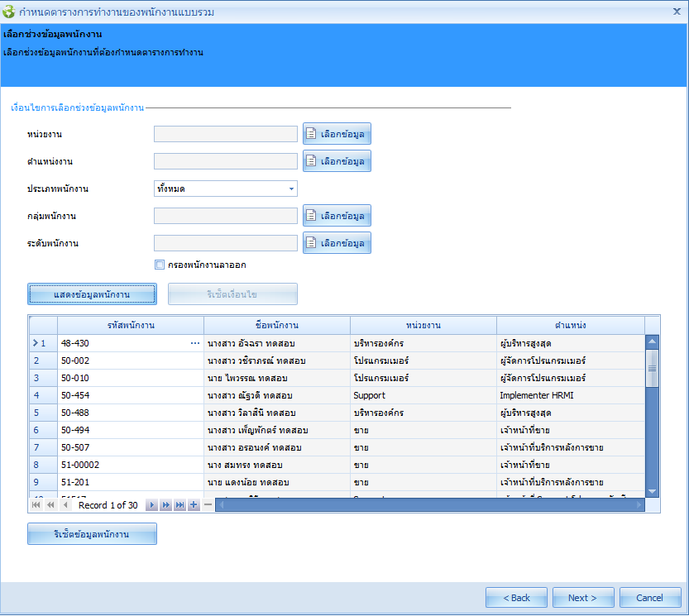Viewport: 689px width, 616px height.
Task: Click the first record navigator icon
Action: [x=36, y=505]
